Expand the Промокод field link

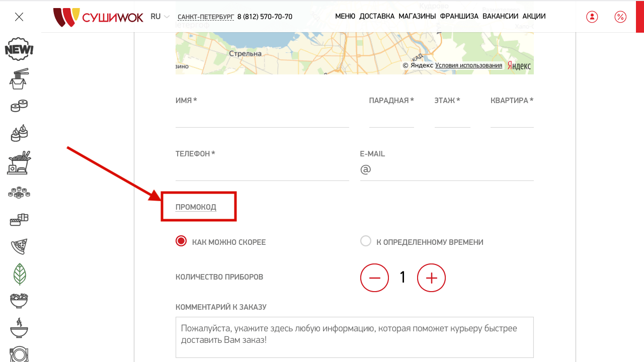[x=196, y=207]
